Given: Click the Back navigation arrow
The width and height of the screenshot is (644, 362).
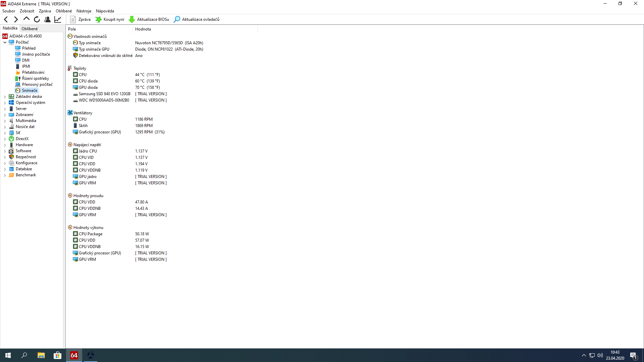Looking at the screenshot, I should tap(6, 19).
